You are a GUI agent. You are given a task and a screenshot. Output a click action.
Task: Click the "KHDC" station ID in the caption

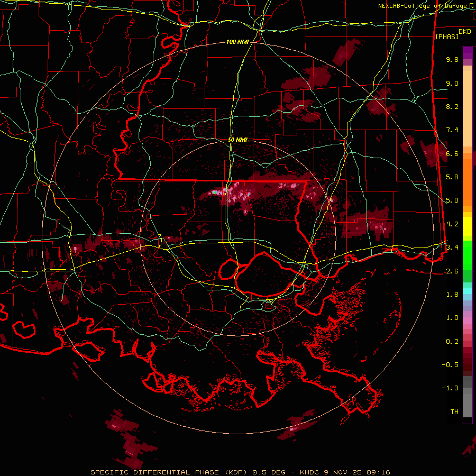[309, 472]
